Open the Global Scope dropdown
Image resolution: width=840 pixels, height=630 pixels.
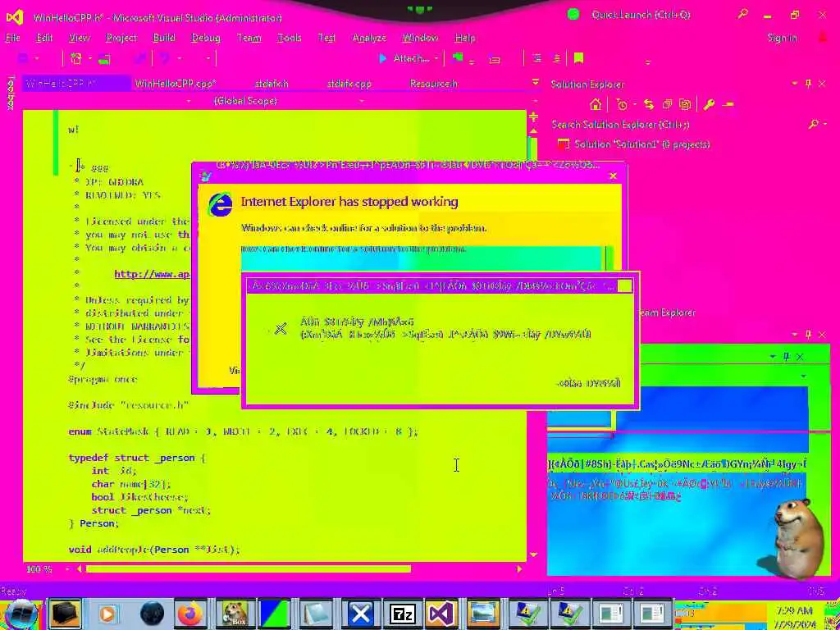tap(362, 101)
